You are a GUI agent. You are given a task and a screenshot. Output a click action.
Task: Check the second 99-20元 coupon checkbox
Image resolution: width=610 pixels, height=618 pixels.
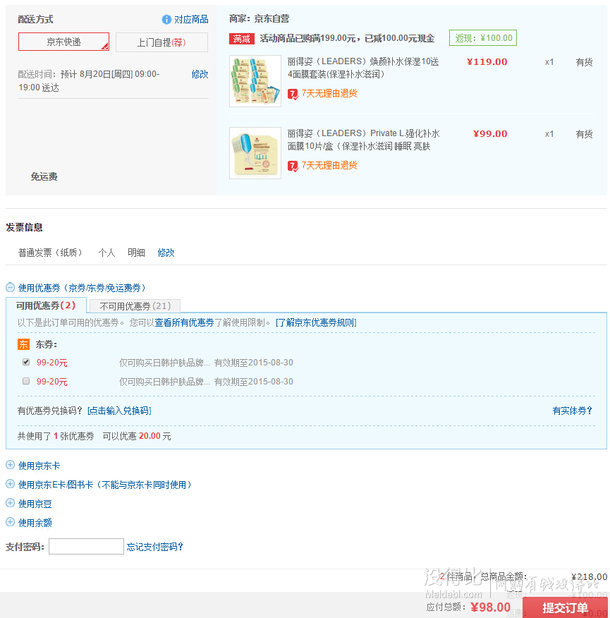point(26,381)
